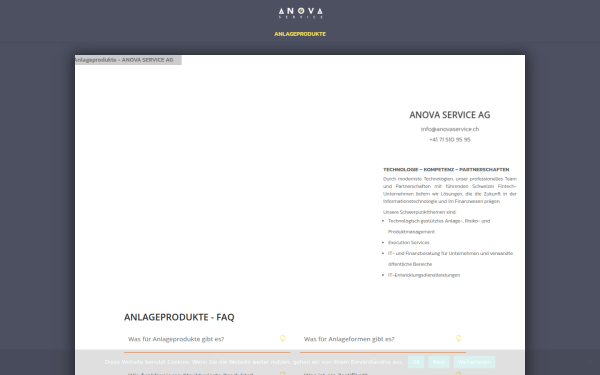Screen dimensions: 600x375
Task: Click the info@anovaservice.ch email link
Action: (450, 129)
